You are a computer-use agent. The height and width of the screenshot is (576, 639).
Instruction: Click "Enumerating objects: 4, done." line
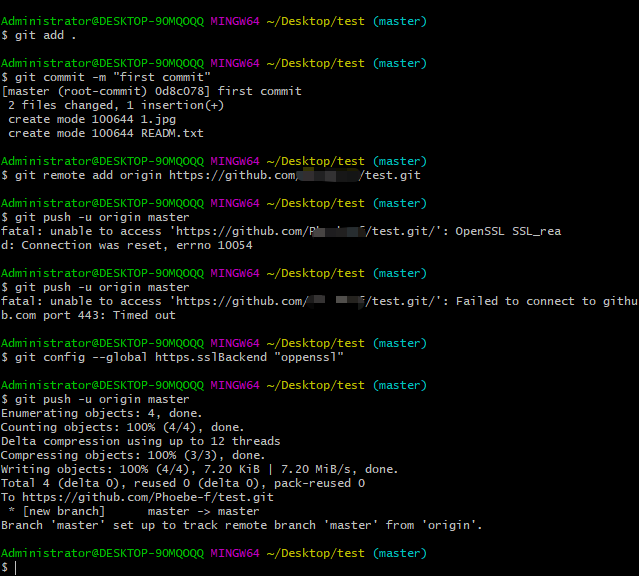point(101,413)
